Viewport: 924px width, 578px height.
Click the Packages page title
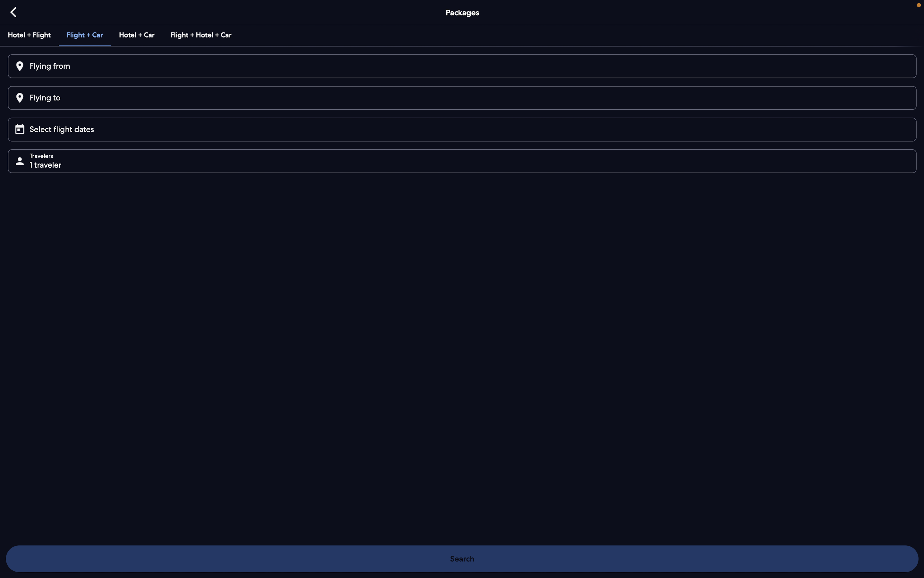pos(462,13)
